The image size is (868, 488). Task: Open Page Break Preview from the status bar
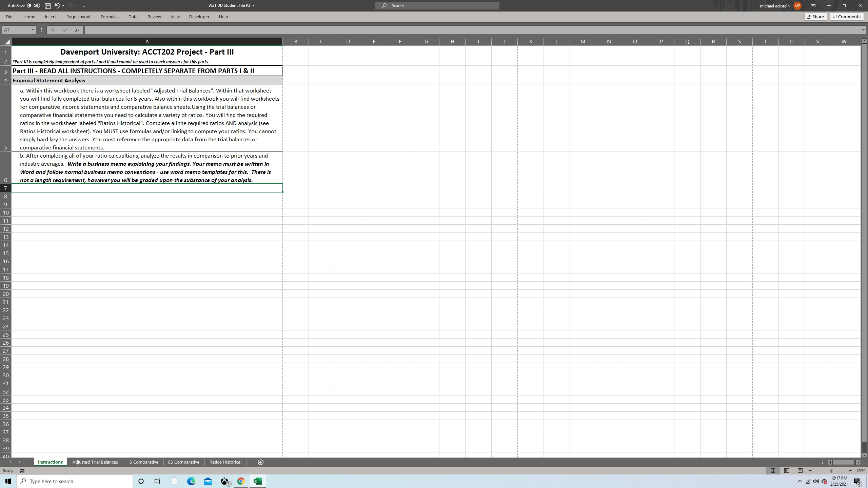pyautogui.click(x=800, y=471)
